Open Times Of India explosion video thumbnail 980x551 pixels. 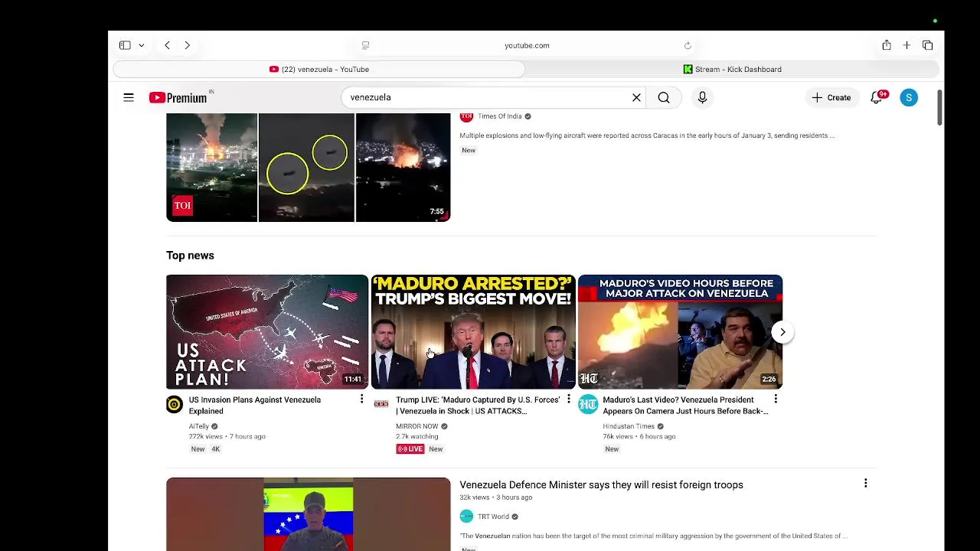point(308,168)
